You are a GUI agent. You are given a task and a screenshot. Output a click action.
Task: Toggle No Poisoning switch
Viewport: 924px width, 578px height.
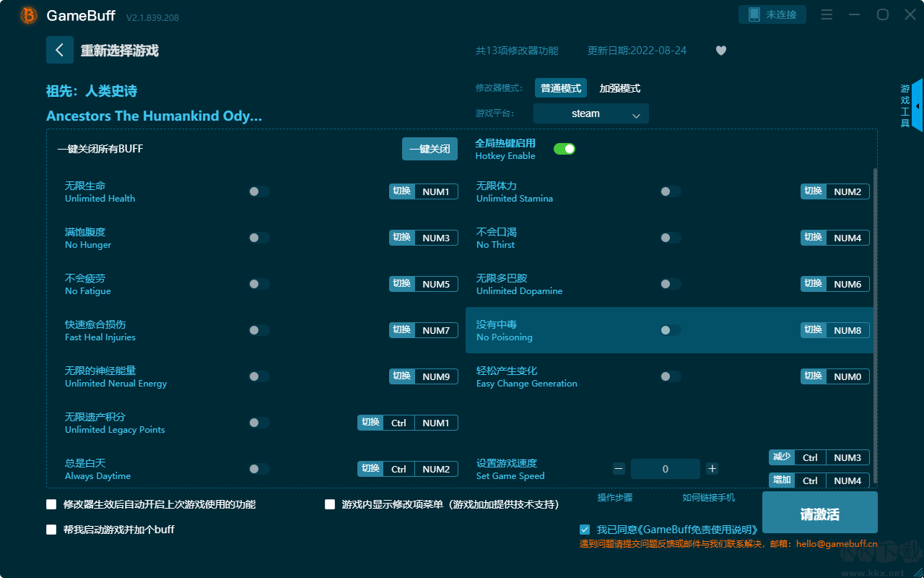(x=671, y=330)
